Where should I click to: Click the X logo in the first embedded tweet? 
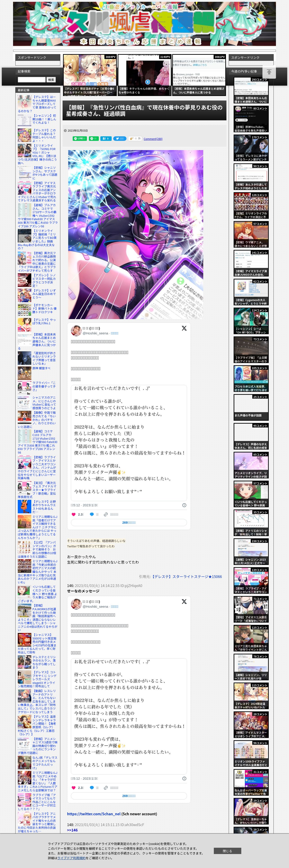[x=184, y=328]
